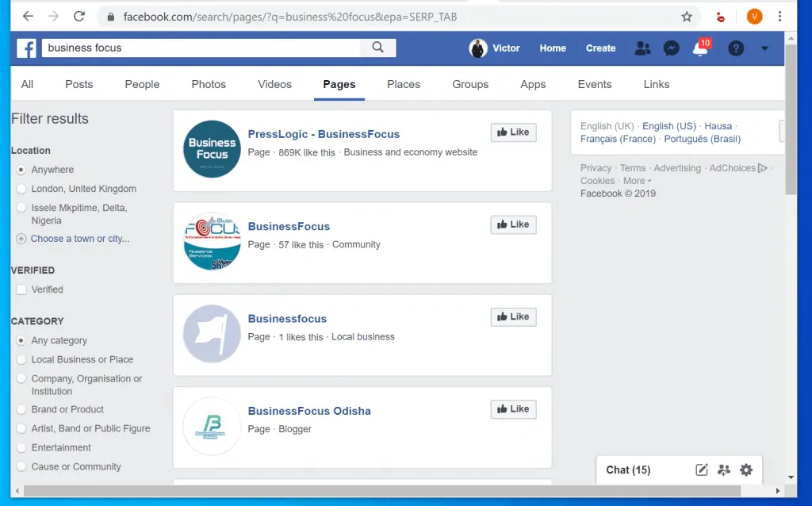This screenshot has width=812, height=506.
Task: Switch language to Français (France)
Action: click(618, 138)
